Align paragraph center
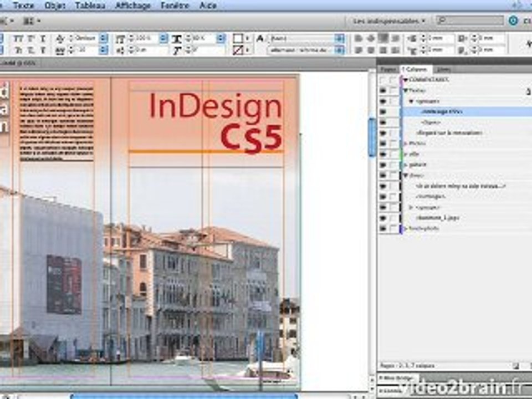The image size is (532, 399). point(371,38)
